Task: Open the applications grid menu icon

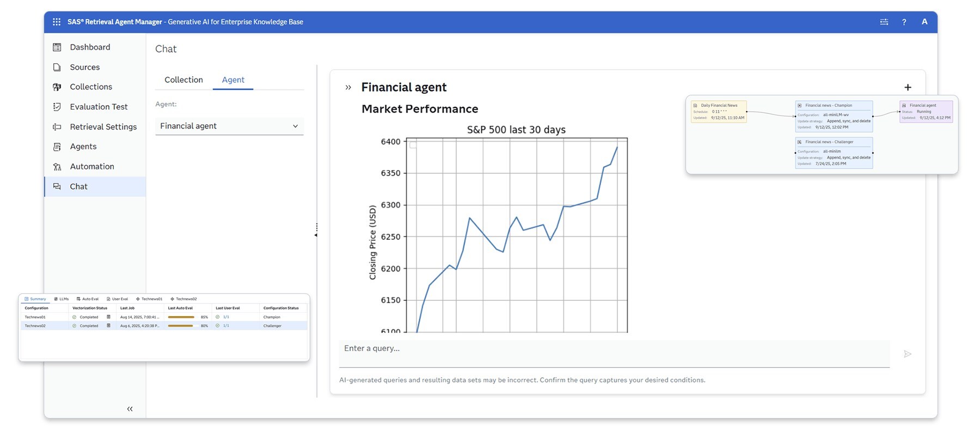Action: click(x=57, y=22)
